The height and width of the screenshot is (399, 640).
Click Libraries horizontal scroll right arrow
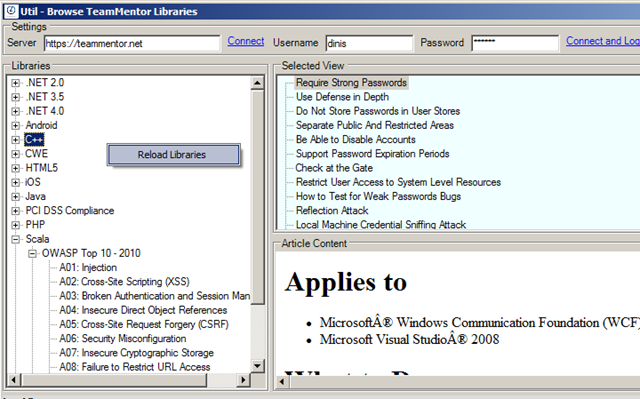(244, 380)
